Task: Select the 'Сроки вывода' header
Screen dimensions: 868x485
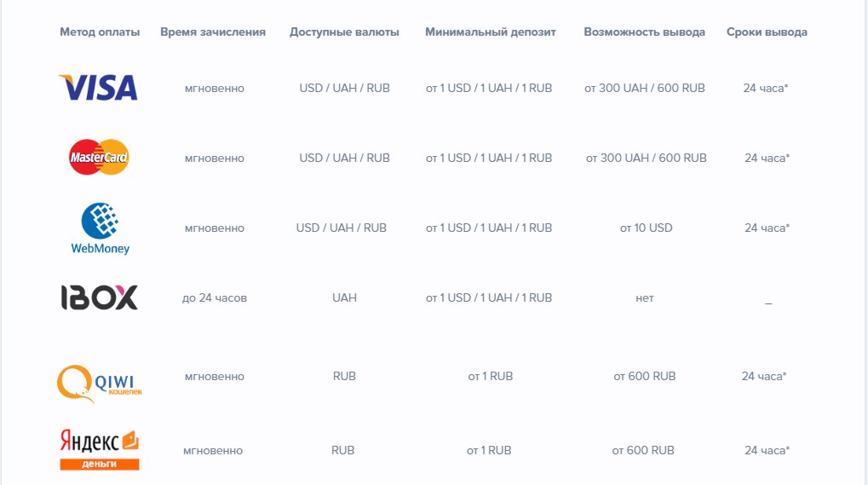Action: (767, 32)
